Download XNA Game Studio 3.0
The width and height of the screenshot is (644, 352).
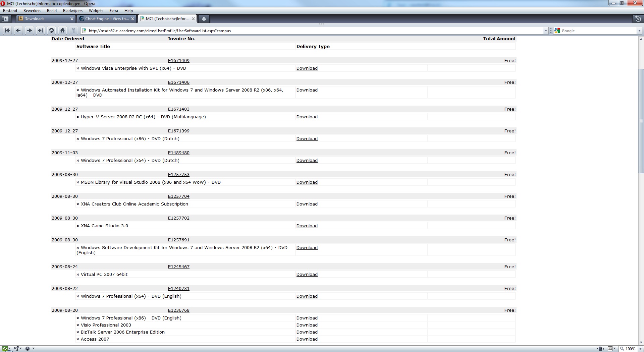(x=307, y=226)
